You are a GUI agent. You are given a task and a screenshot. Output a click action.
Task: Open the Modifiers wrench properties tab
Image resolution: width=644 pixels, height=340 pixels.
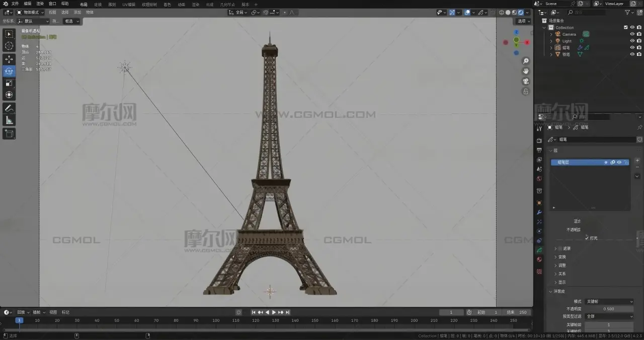pyautogui.click(x=539, y=212)
